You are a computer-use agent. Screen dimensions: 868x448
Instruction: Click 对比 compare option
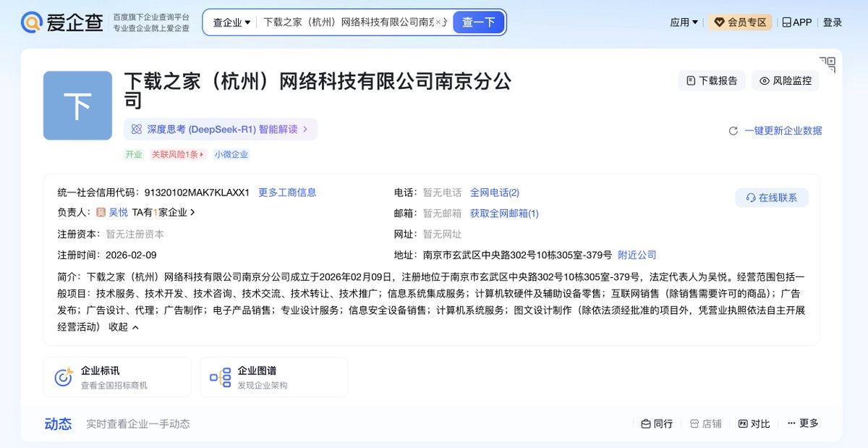754,423
